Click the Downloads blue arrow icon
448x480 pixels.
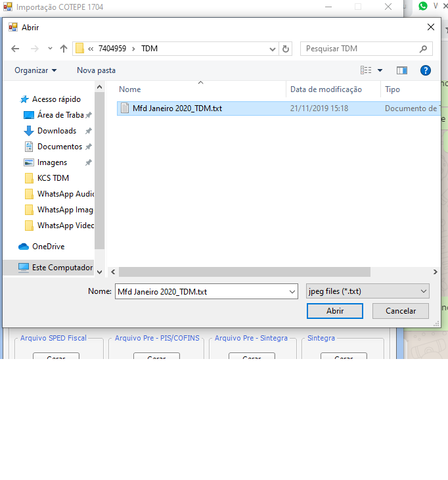pos(29,131)
